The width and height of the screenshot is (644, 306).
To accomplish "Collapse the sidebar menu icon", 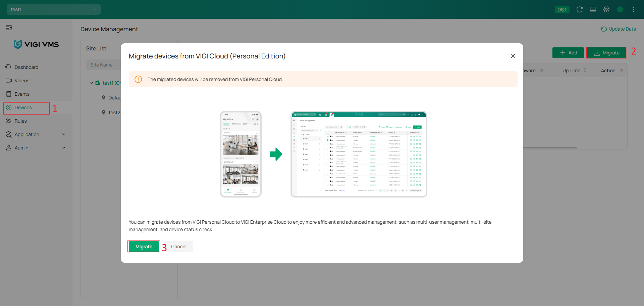I will 9,28.
